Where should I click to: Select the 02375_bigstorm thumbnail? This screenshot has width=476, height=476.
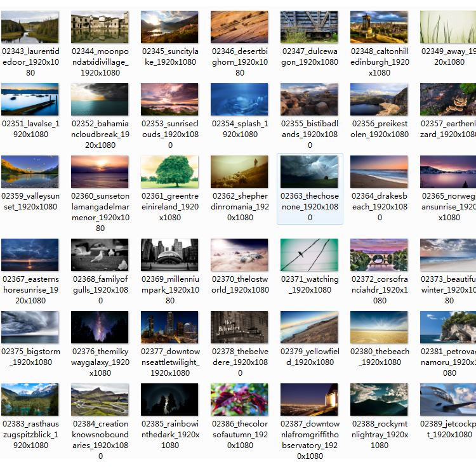(x=30, y=327)
